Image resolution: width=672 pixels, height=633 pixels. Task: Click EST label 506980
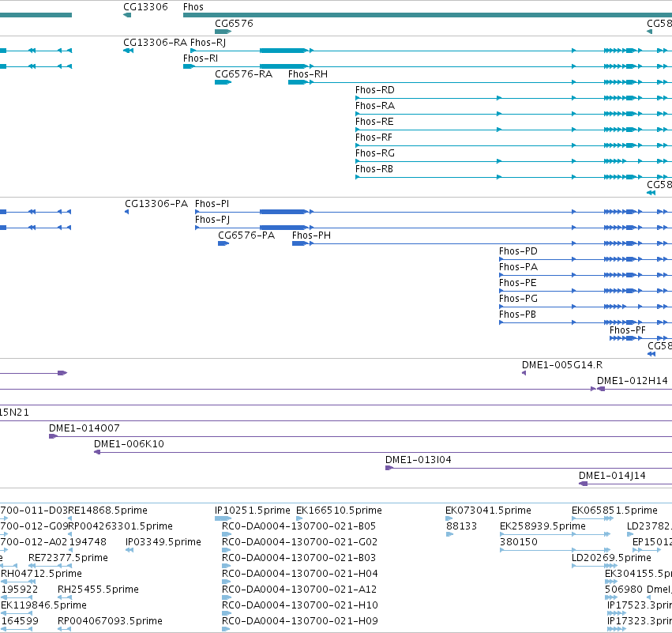pos(624,590)
